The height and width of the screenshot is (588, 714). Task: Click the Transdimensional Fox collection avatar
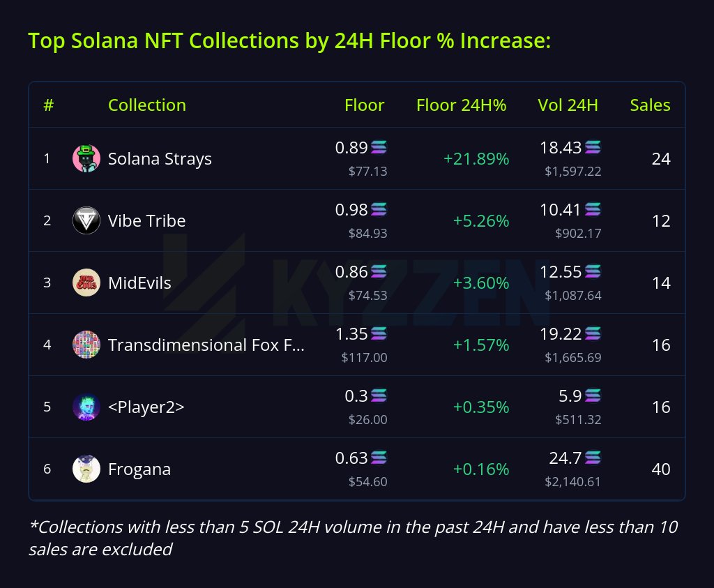(x=86, y=345)
